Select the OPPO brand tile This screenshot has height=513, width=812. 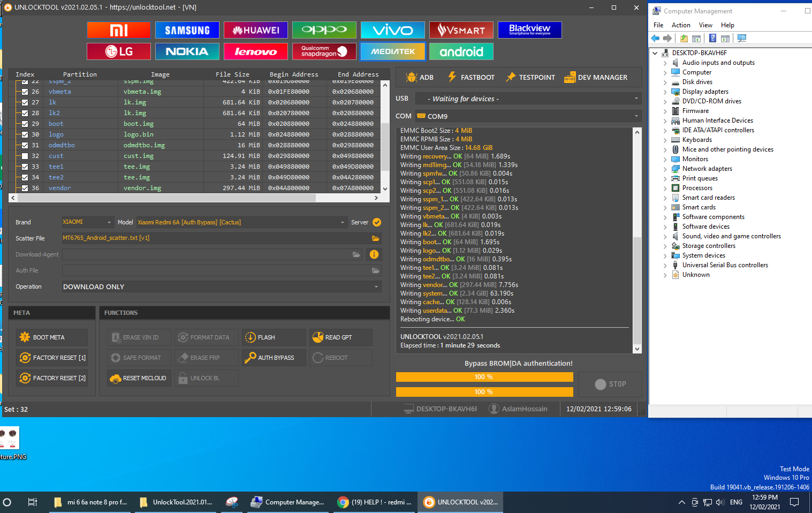[324, 30]
